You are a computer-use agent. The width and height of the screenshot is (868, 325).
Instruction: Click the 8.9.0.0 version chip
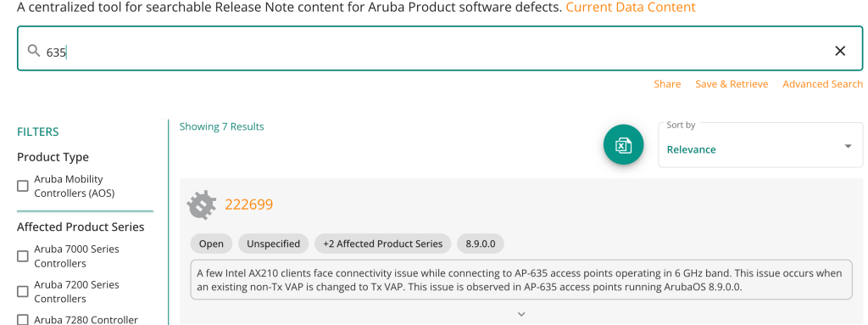pos(481,244)
